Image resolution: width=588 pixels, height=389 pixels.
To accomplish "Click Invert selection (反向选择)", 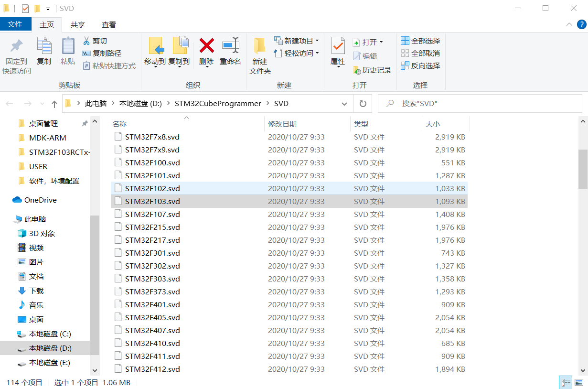I will pos(420,65).
